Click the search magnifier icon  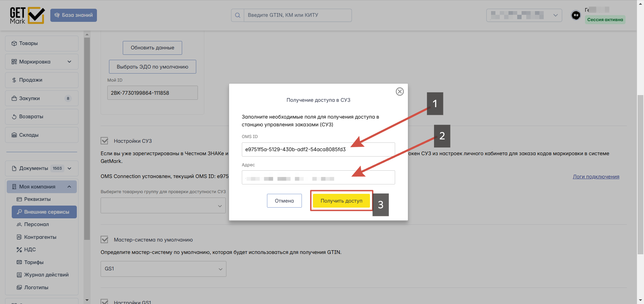point(237,15)
